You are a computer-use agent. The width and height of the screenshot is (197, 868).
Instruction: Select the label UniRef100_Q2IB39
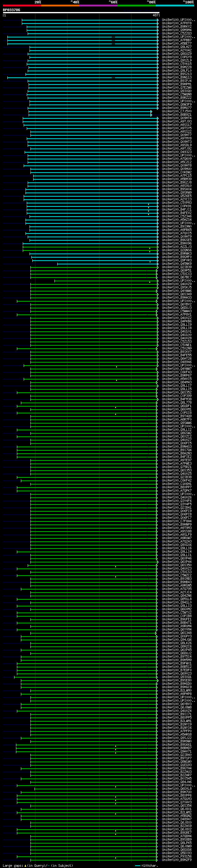click(x=177, y=267)
